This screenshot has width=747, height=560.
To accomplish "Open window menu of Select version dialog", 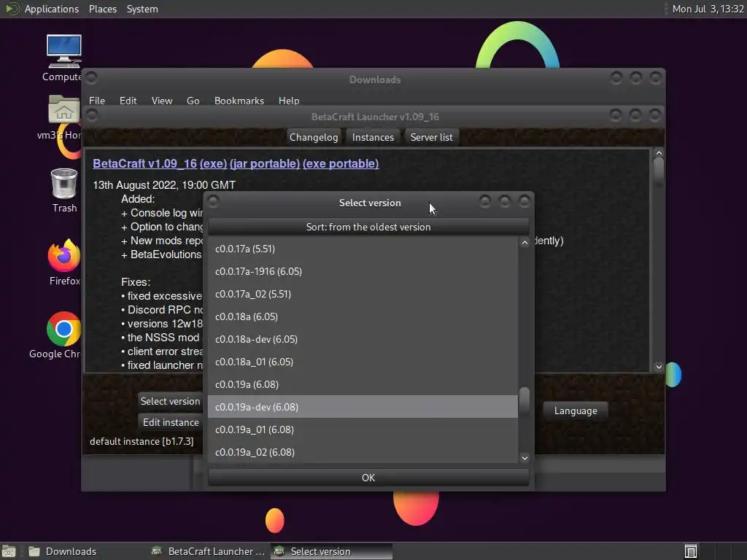I will (214, 201).
